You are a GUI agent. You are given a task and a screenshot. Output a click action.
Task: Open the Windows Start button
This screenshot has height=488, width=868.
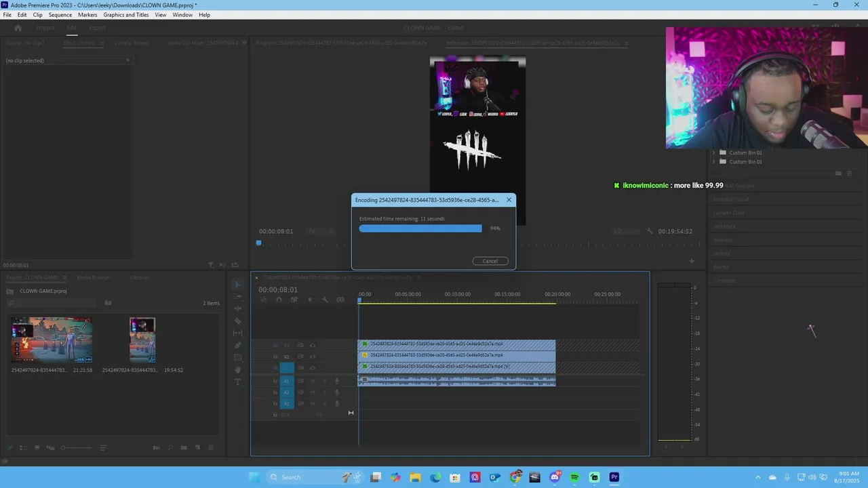[x=254, y=477]
